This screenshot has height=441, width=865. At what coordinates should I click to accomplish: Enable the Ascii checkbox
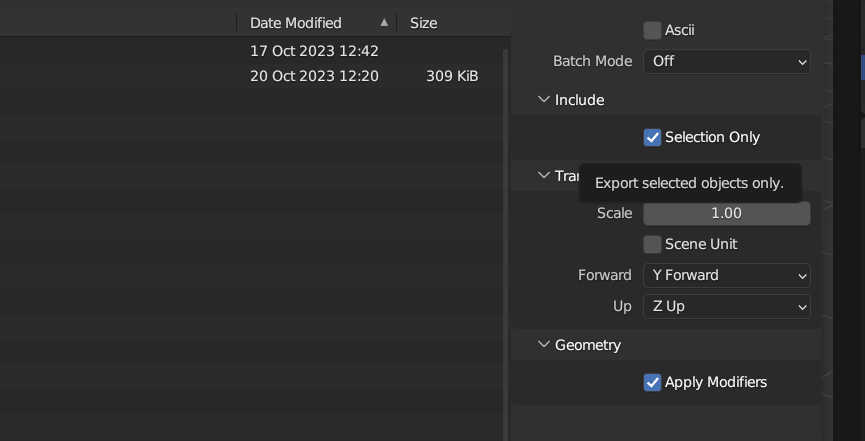[652, 30]
